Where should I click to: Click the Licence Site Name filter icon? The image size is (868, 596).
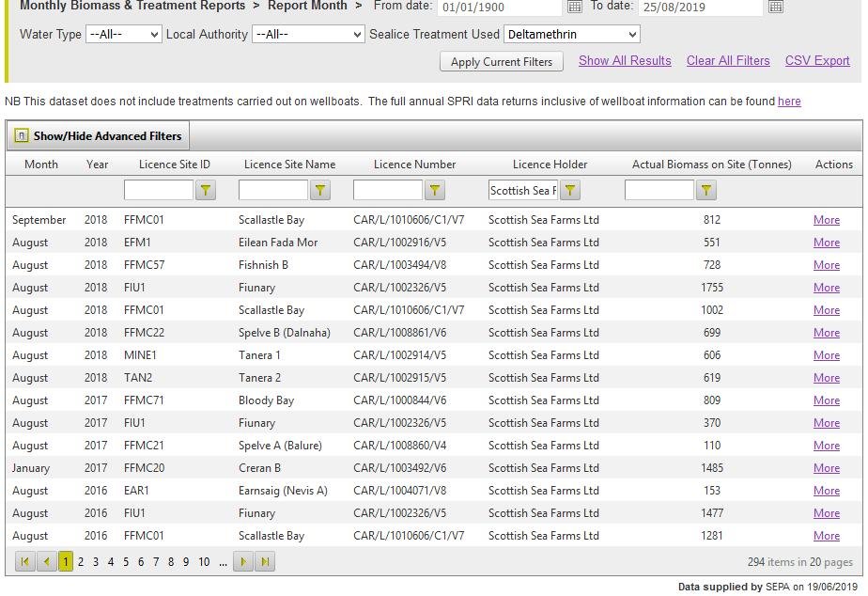click(x=320, y=191)
